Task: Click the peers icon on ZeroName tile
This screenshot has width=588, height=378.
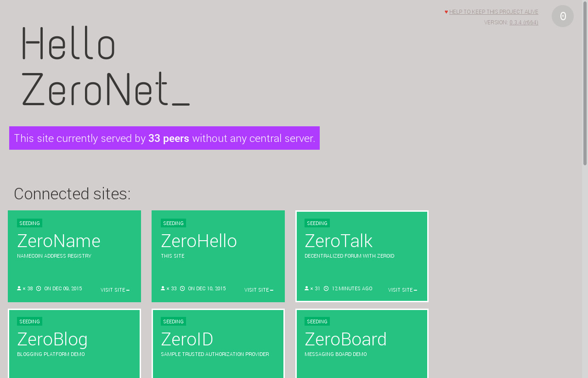Action: click(19, 288)
